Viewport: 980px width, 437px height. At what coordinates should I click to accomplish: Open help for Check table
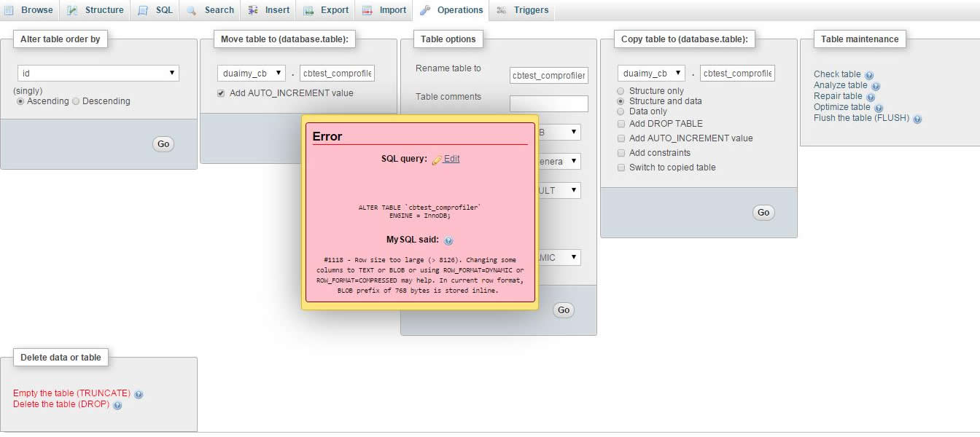pyautogui.click(x=869, y=75)
